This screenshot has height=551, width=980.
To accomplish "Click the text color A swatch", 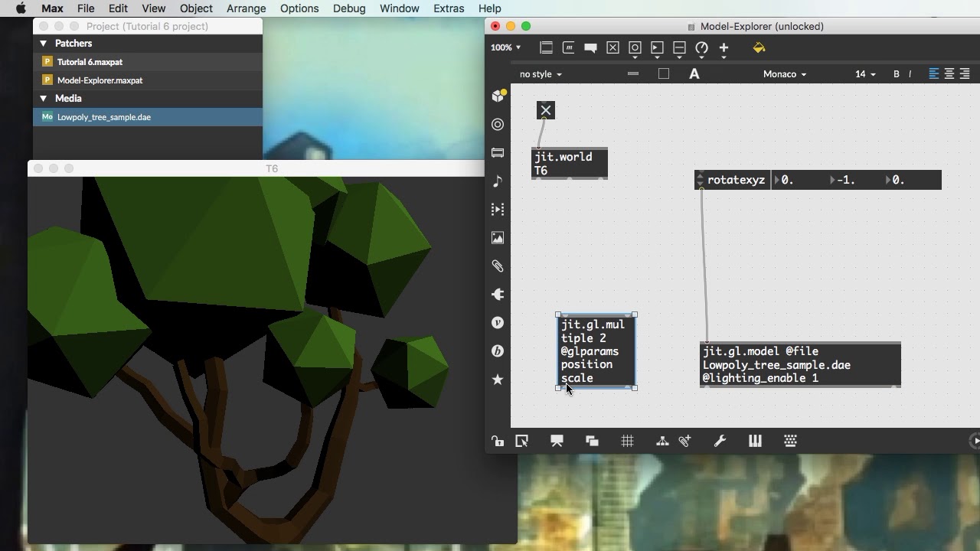I will (x=694, y=74).
